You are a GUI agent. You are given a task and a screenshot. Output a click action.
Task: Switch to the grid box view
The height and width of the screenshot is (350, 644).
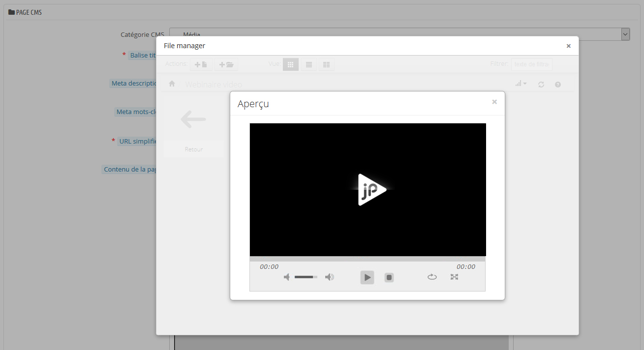291,64
